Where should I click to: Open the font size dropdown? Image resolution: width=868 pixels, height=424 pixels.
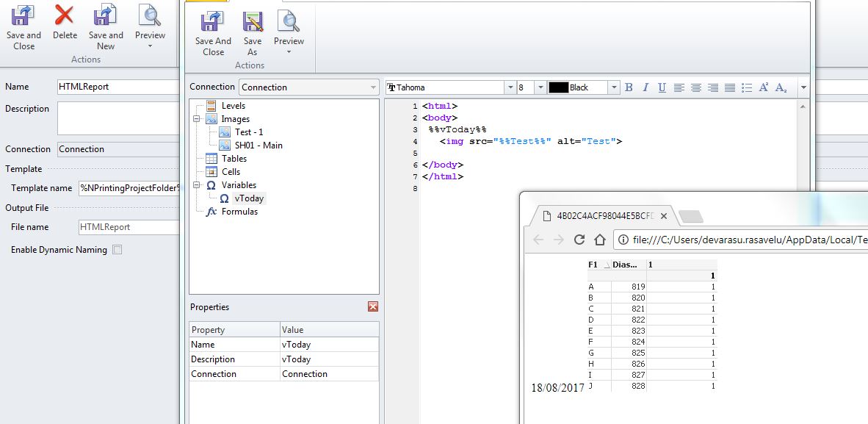click(x=540, y=87)
